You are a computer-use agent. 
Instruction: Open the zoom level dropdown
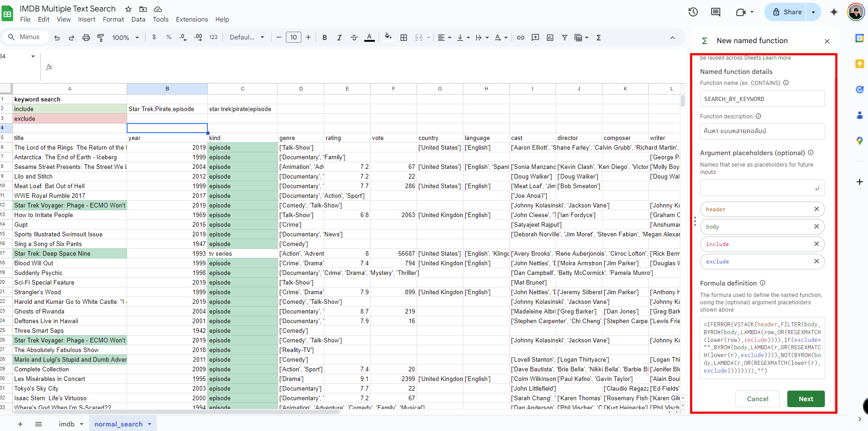click(x=126, y=38)
